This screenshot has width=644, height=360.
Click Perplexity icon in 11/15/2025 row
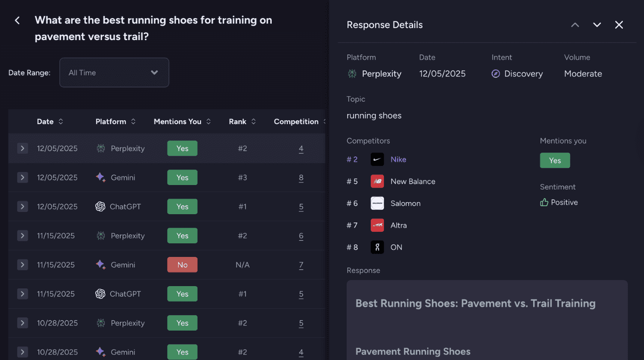[101, 236]
